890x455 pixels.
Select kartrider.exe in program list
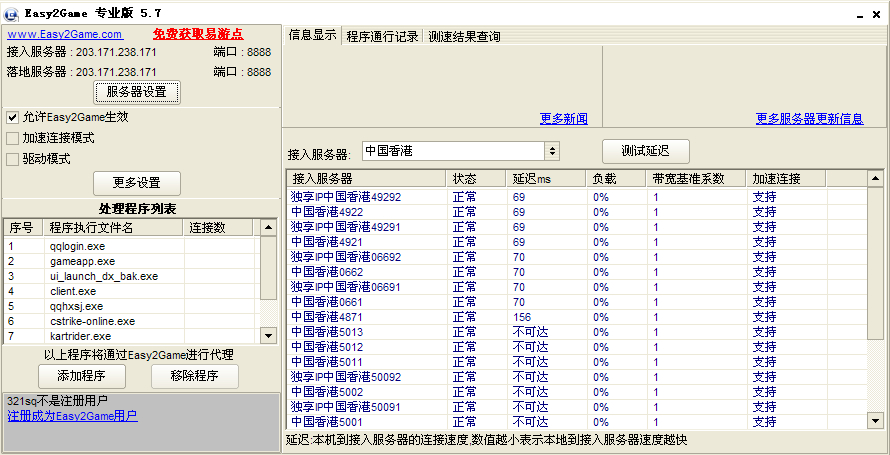132,336
